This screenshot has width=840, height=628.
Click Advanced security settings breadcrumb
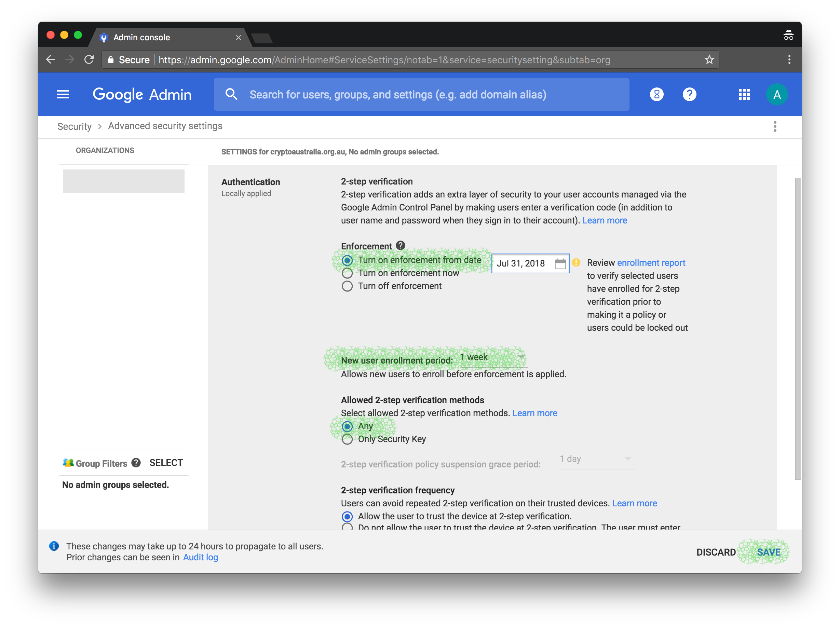pos(165,126)
